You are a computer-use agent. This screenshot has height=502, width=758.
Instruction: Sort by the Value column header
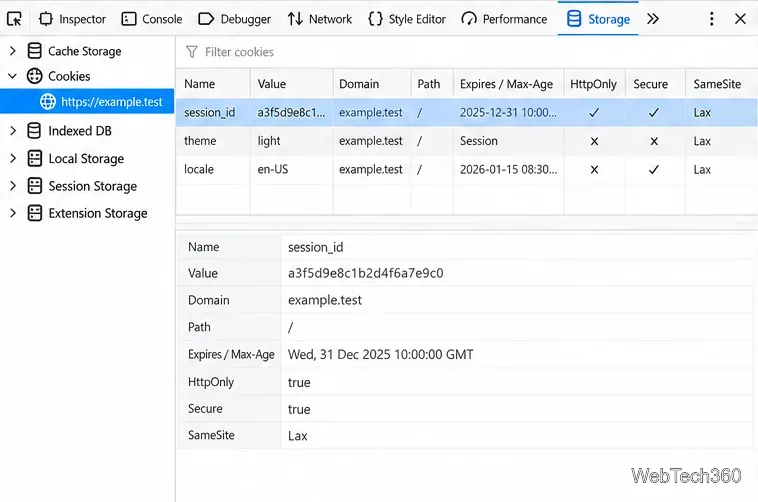(x=292, y=84)
